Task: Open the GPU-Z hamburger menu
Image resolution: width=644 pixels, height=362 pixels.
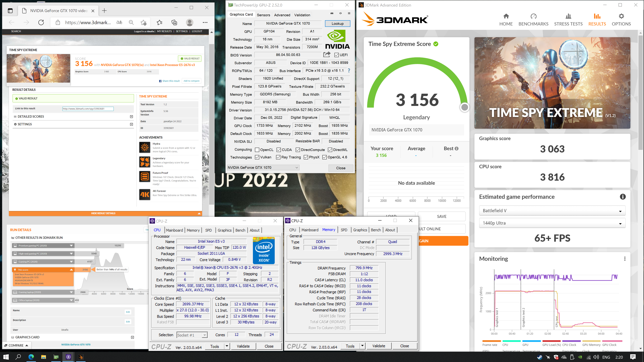Action: 349,13
